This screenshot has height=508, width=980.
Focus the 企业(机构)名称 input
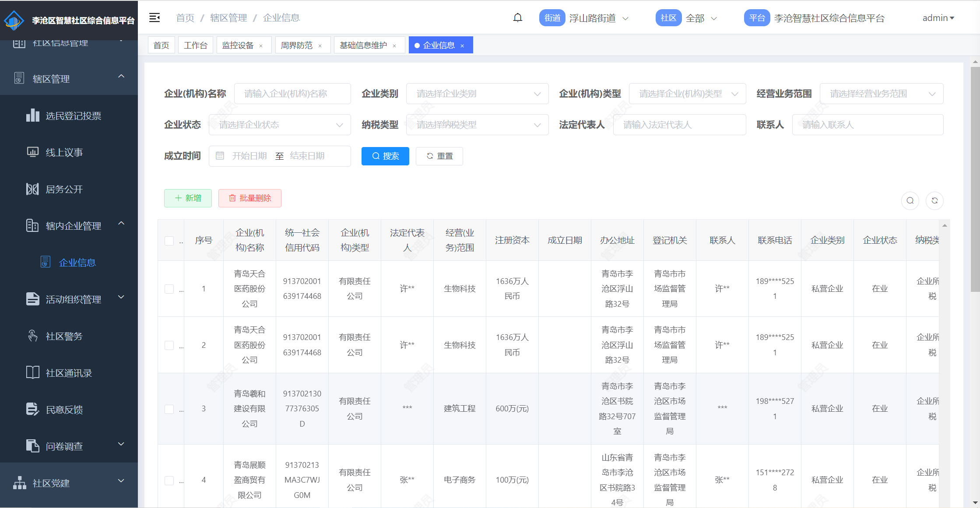(x=292, y=94)
